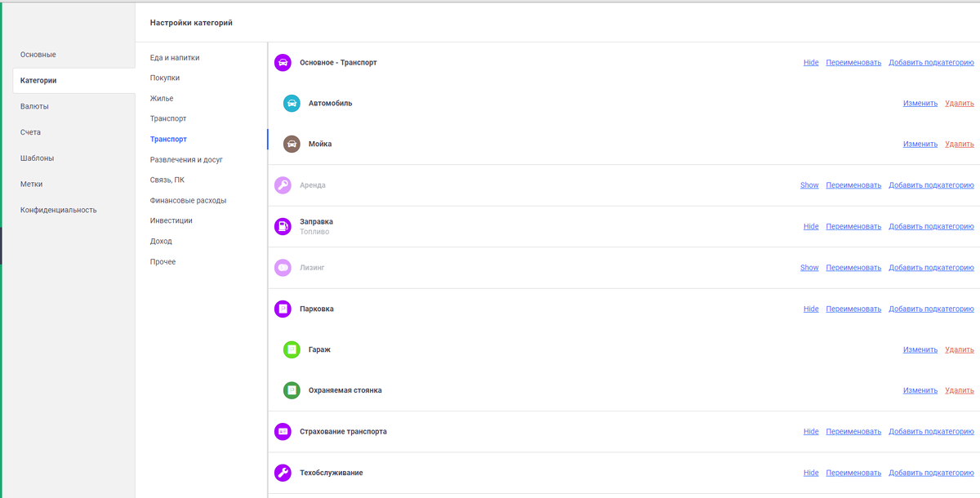Delete the Гараж subcategory
This screenshot has width=980, height=498.
coord(960,349)
